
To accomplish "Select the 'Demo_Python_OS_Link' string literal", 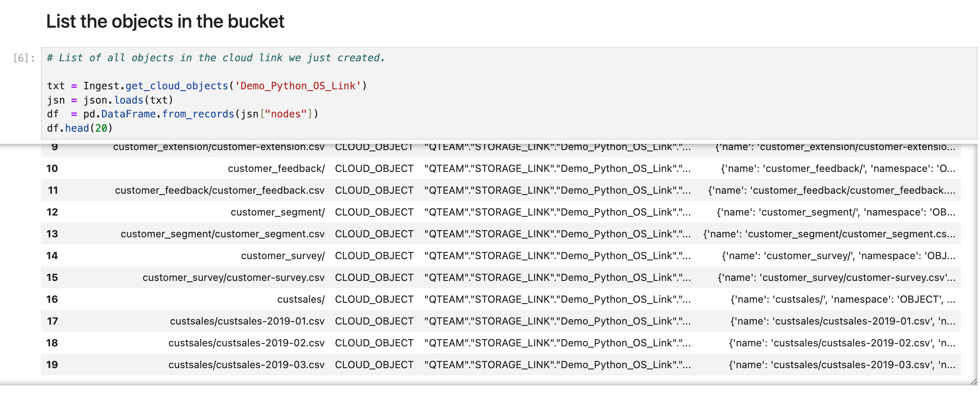I will click(x=298, y=86).
